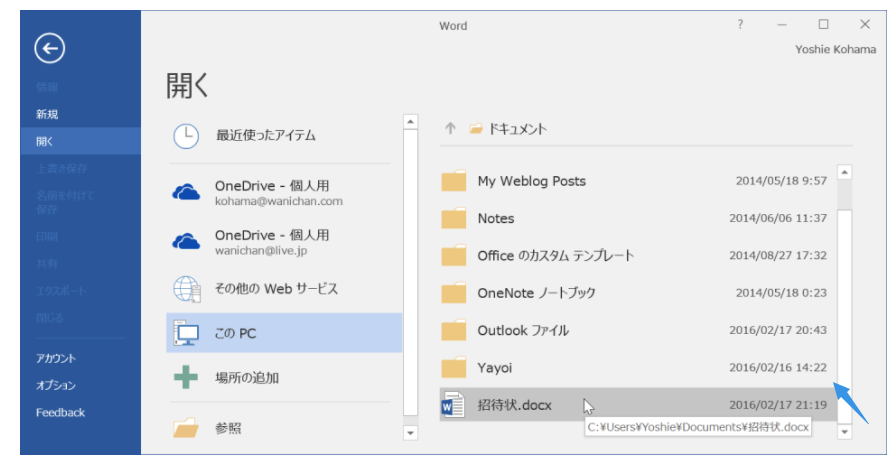Click the My Weblog Posts folder icon

coord(454,181)
